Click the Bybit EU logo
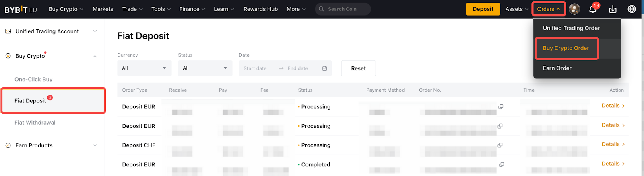The height and width of the screenshot is (176, 644). point(21,9)
